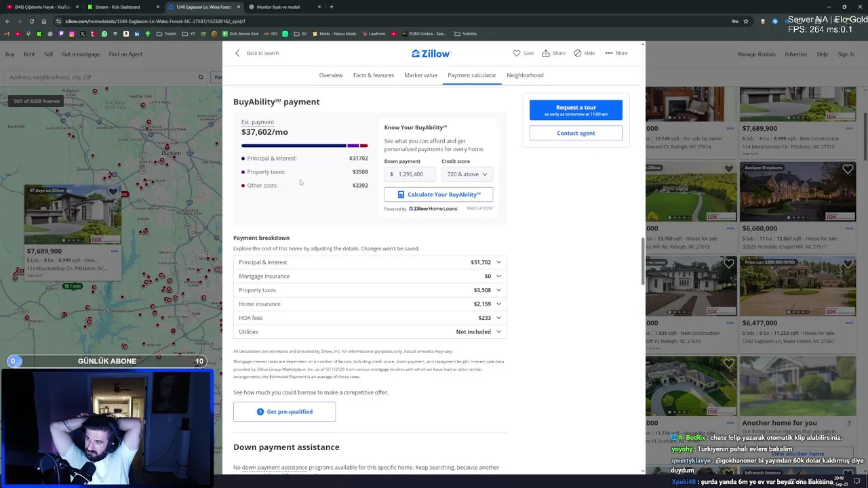
Task: Open options dots on $7,689,000 right-column listing
Action: 848,128
